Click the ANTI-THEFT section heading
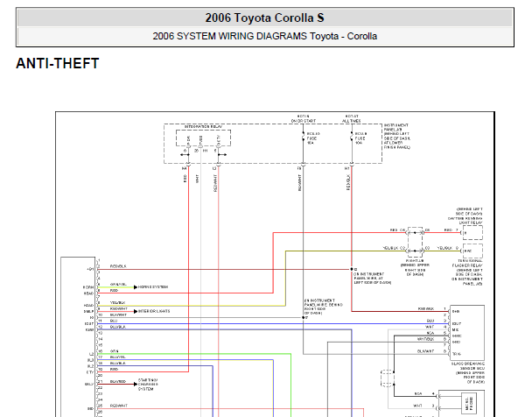The image size is (532, 417). point(58,63)
